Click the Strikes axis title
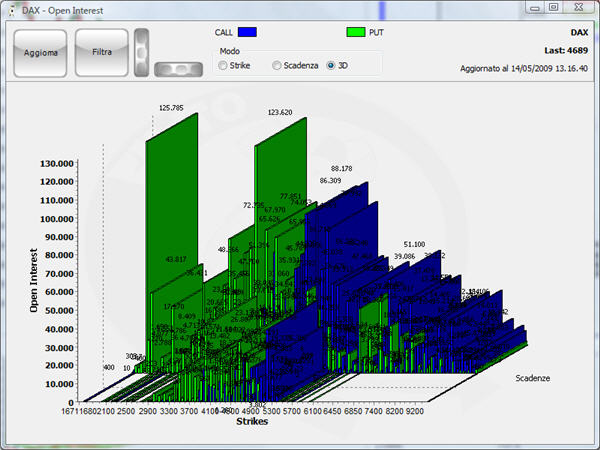The image size is (600, 450). tap(251, 422)
